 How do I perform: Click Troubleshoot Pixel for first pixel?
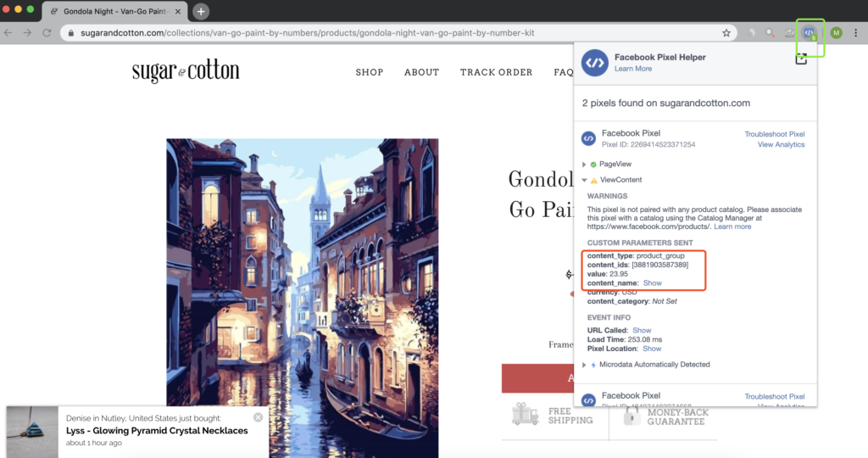775,134
